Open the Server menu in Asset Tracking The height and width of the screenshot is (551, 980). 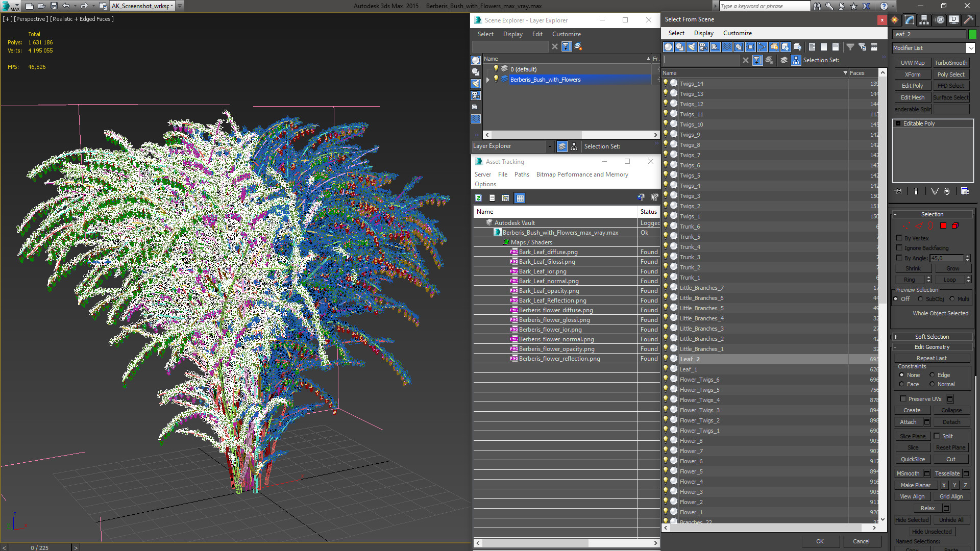(x=482, y=174)
